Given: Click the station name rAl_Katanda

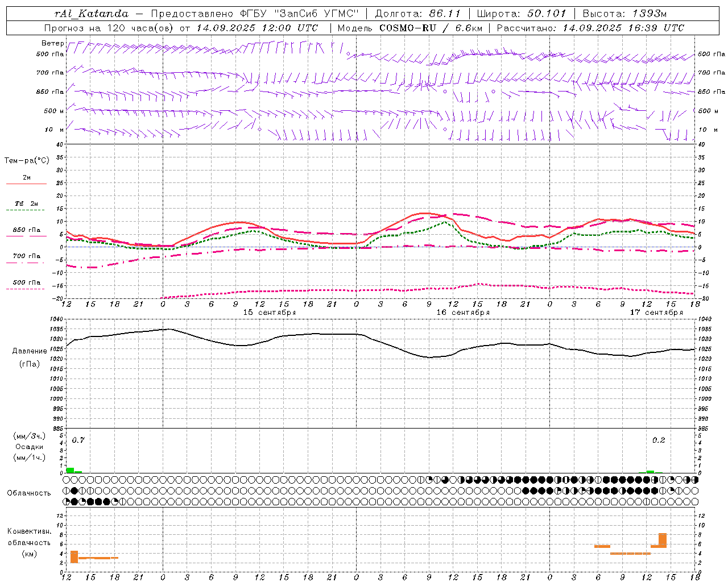Looking at the screenshot, I should pyautogui.click(x=92, y=14).
